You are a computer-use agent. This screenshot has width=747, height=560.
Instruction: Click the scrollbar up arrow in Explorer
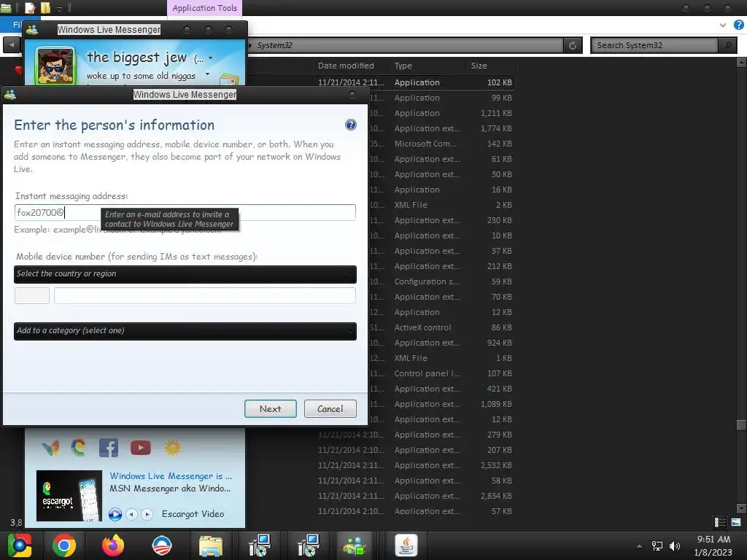[741, 63]
